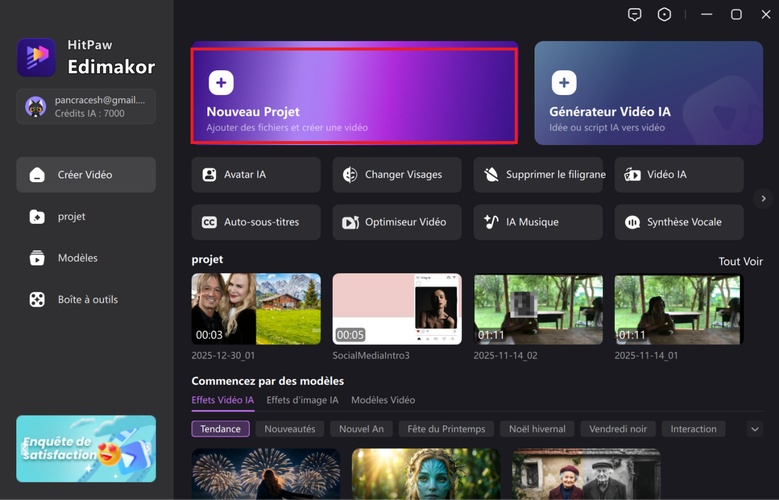The width and height of the screenshot is (779, 500).
Task: Select the Tendance filter chip
Action: point(220,429)
